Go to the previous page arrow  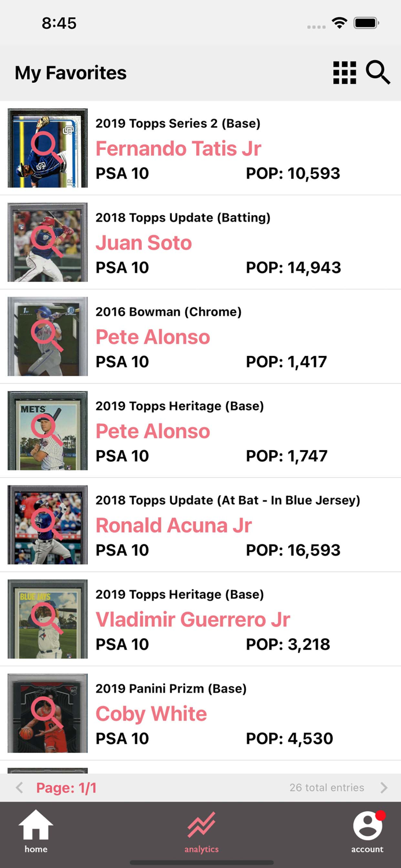pyautogui.click(x=20, y=788)
